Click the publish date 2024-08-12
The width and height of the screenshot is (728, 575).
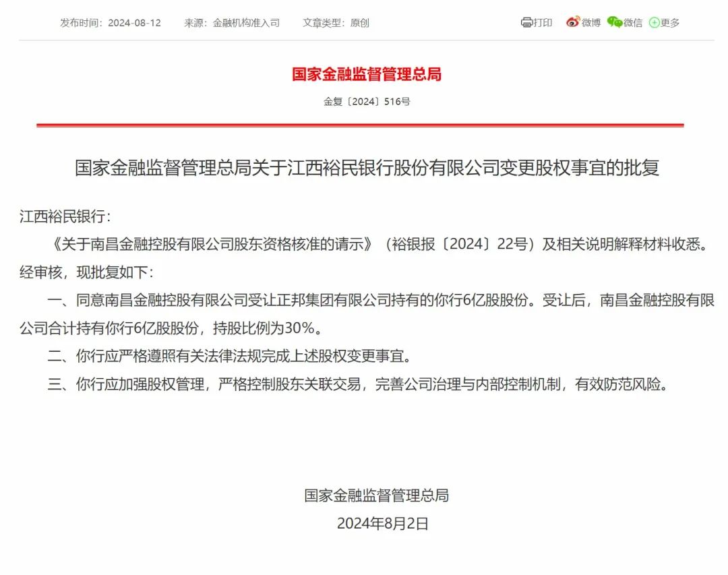(x=134, y=23)
